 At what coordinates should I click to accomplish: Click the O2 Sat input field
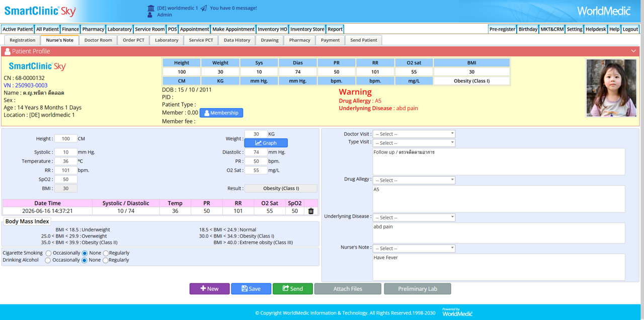pos(256,170)
